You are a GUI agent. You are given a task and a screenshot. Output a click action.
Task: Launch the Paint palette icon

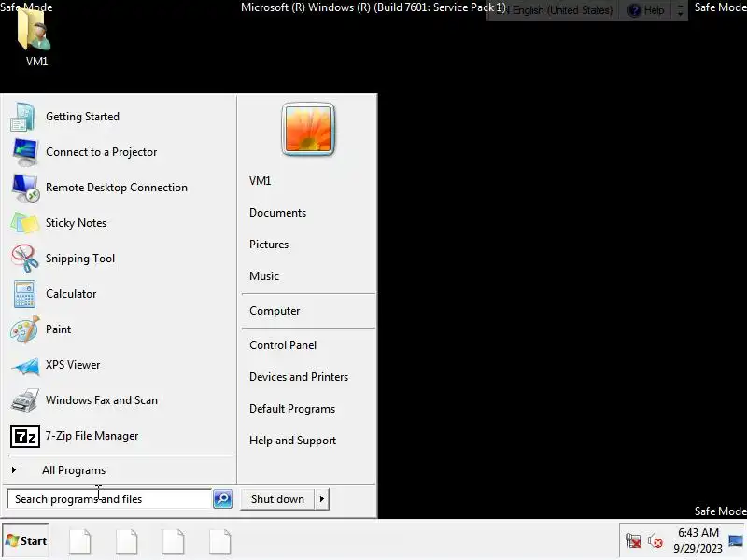pyautogui.click(x=25, y=329)
